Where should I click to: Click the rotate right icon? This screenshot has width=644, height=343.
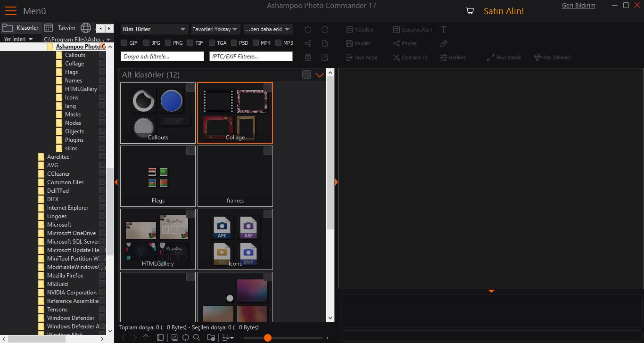[x=325, y=30]
